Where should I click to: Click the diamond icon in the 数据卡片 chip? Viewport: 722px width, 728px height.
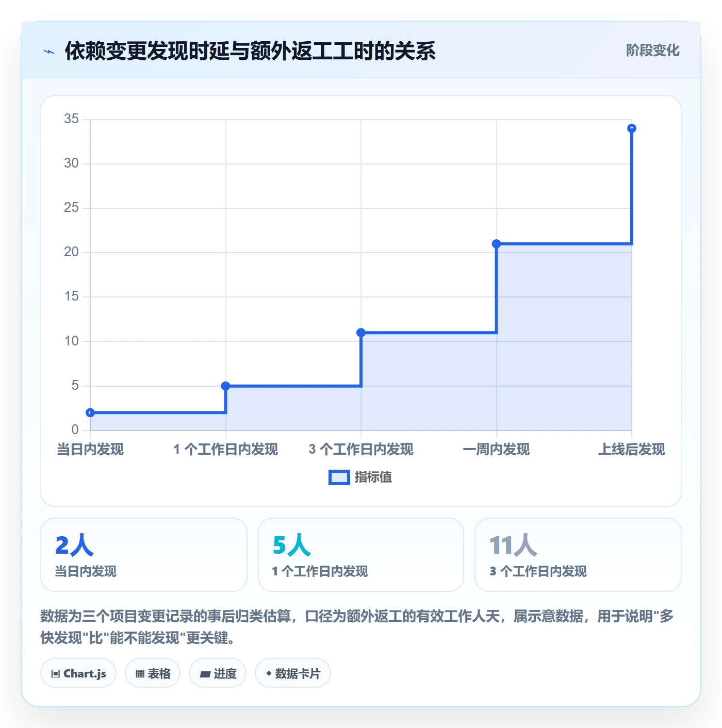click(269, 673)
